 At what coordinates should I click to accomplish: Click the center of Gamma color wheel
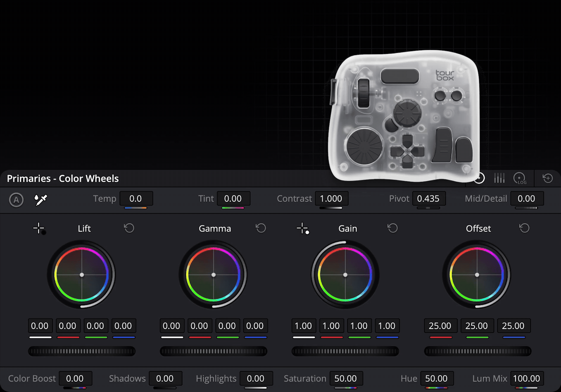click(213, 275)
